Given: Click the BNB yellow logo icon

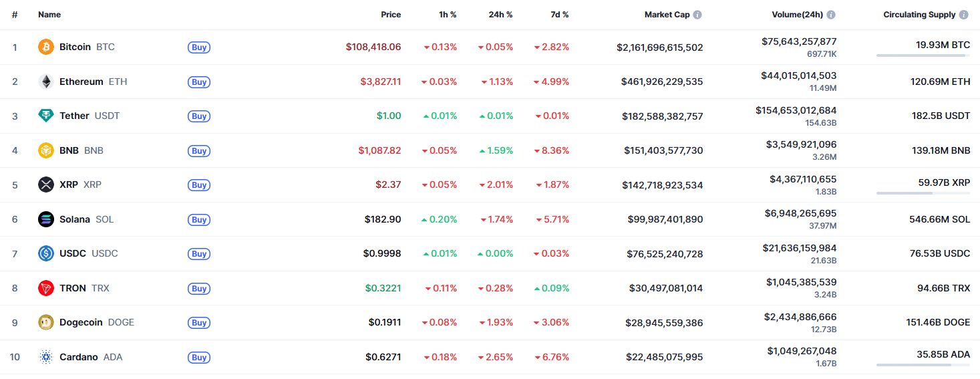Looking at the screenshot, I should point(46,150).
